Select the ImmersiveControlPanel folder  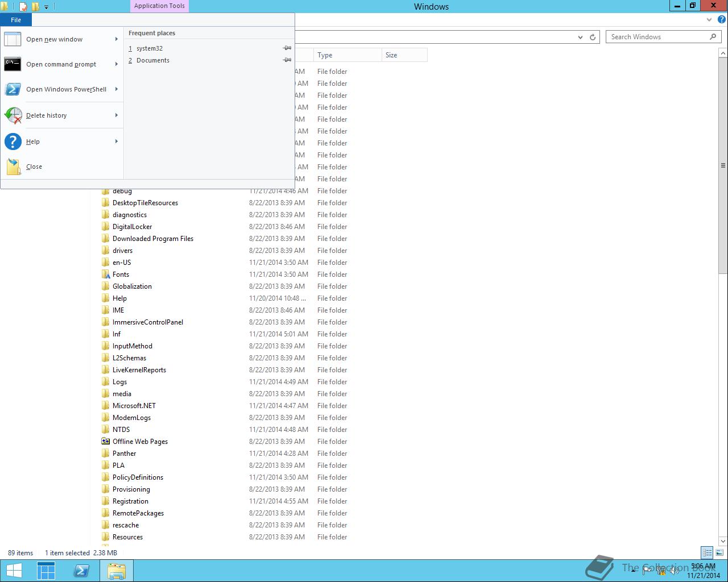click(147, 322)
